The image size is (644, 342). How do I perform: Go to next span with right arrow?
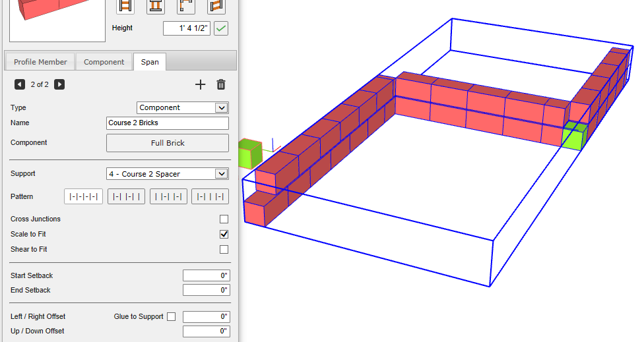tap(59, 84)
